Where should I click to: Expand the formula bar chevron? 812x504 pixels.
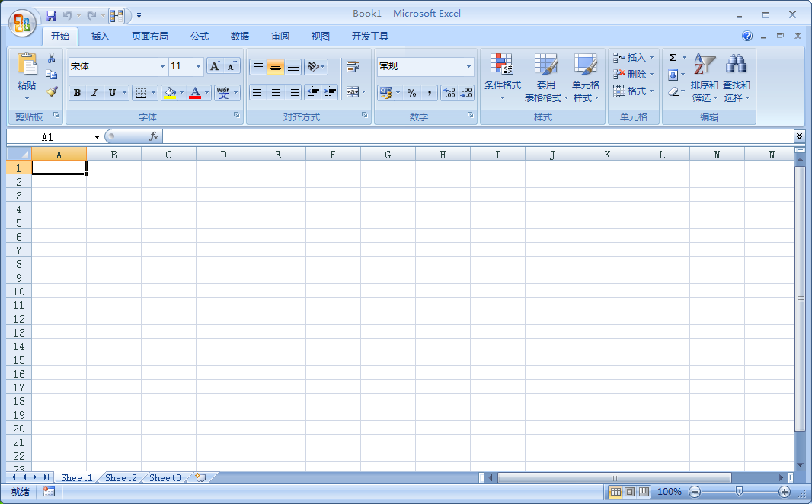[800, 136]
